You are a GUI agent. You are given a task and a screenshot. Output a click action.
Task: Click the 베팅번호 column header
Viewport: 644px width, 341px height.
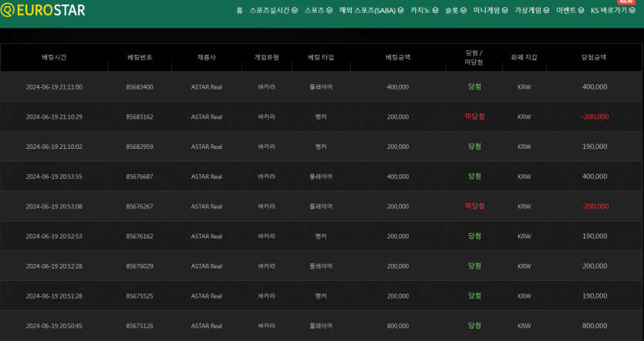[x=140, y=58]
